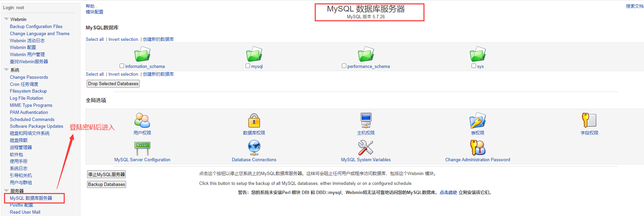Open 进程管理器 in sidebar
Image resolution: width=644 pixels, height=216 pixels.
(x=21, y=147)
